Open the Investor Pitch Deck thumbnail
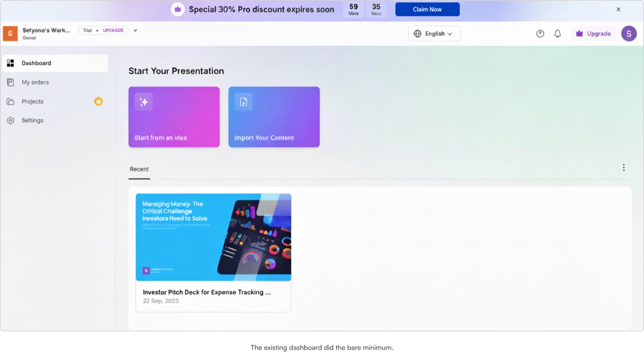The height and width of the screenshot is (352, 644). click(x=213, y=237)
